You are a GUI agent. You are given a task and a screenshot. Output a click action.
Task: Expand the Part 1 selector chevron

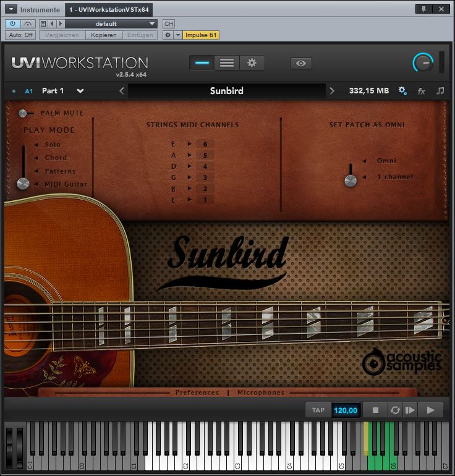80,91
